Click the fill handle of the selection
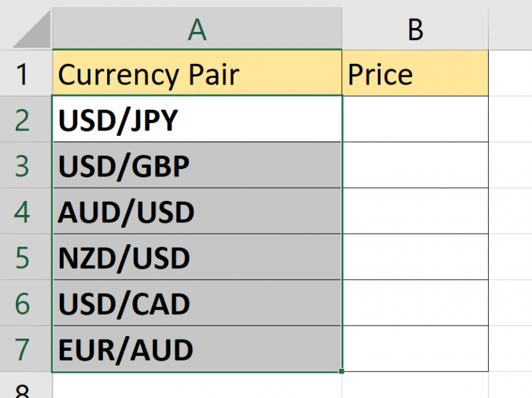Viewport: 532px width, 398px height. coord(341,371)
